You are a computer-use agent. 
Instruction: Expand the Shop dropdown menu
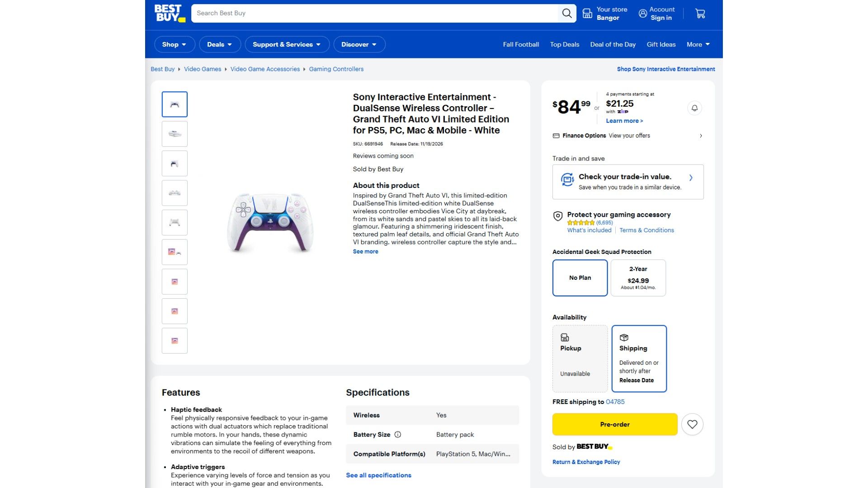click(175, 44)
